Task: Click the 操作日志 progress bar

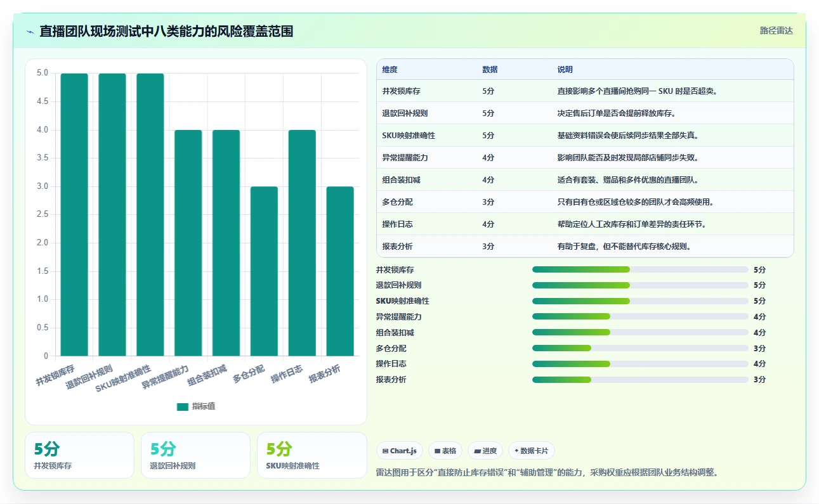Action: click(x=640, y=364)
